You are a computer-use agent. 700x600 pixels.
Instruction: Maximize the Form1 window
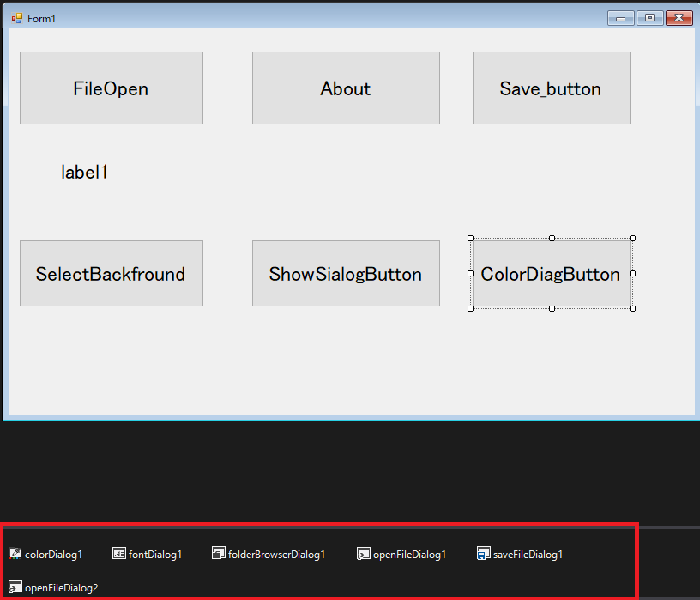pos(650,18)
